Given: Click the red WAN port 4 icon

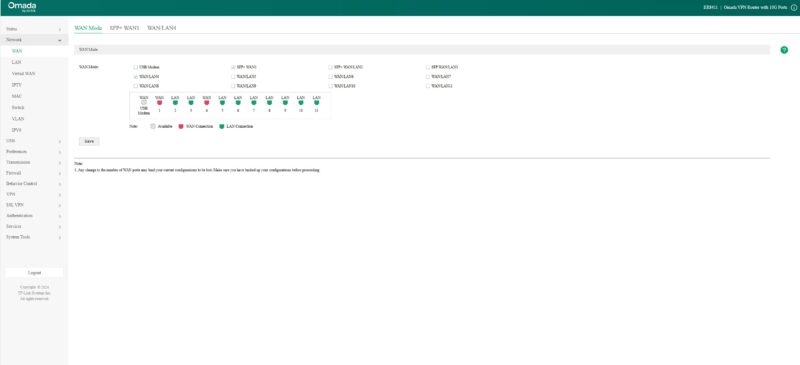Looking at the screenshot, I should click(x=207, y=103).
